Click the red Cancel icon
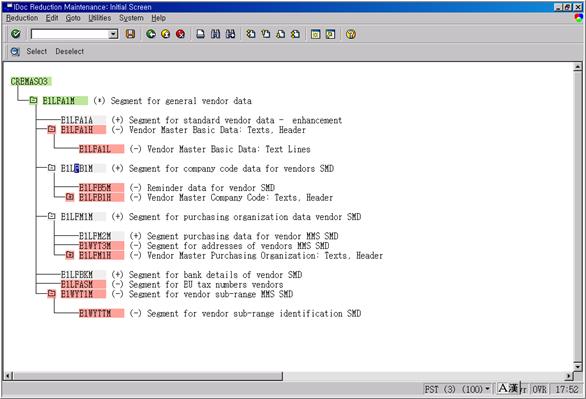This screenshot has height=399, width=586. pos(180,34)
